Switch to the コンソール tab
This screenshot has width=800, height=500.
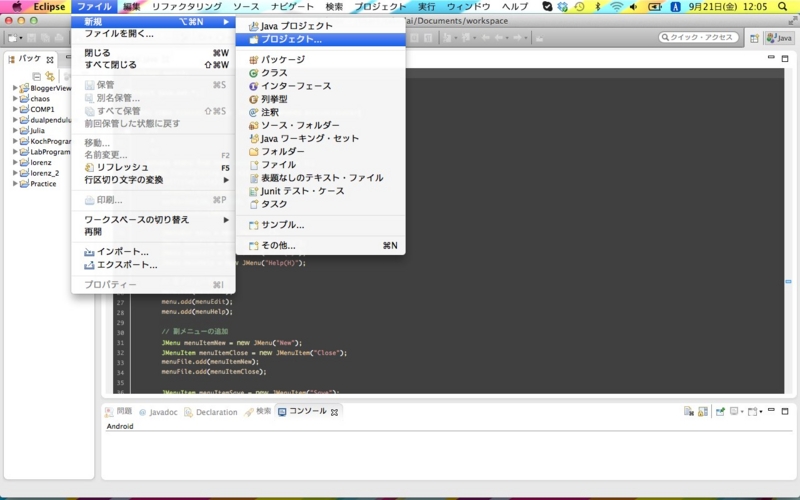click(308, 411)
